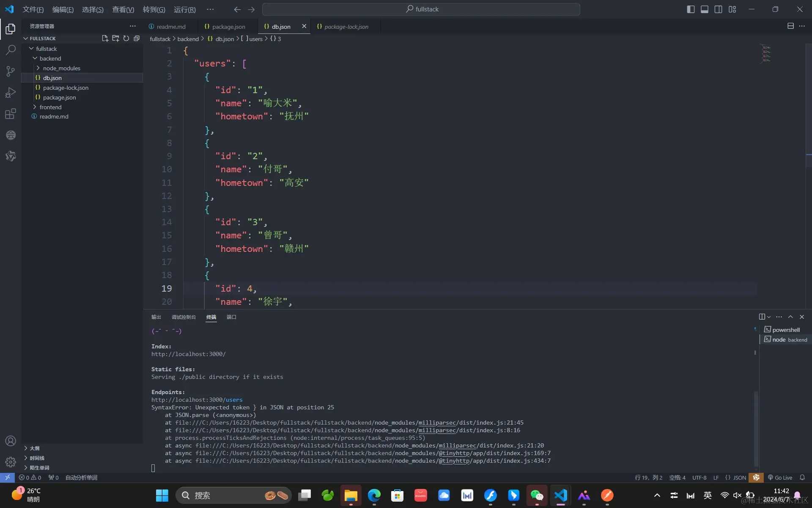Open the 查看(V) menu
This screenshot has height=508, width=812.
pyautogui.click(x=123, y=9)
